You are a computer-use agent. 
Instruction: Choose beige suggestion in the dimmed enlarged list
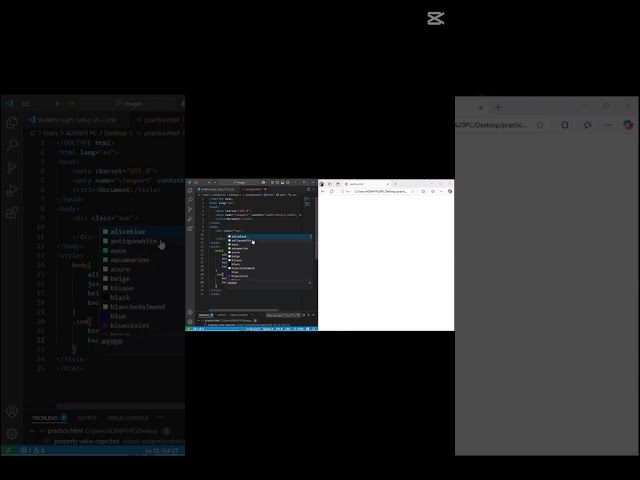(x=143, y=278)
